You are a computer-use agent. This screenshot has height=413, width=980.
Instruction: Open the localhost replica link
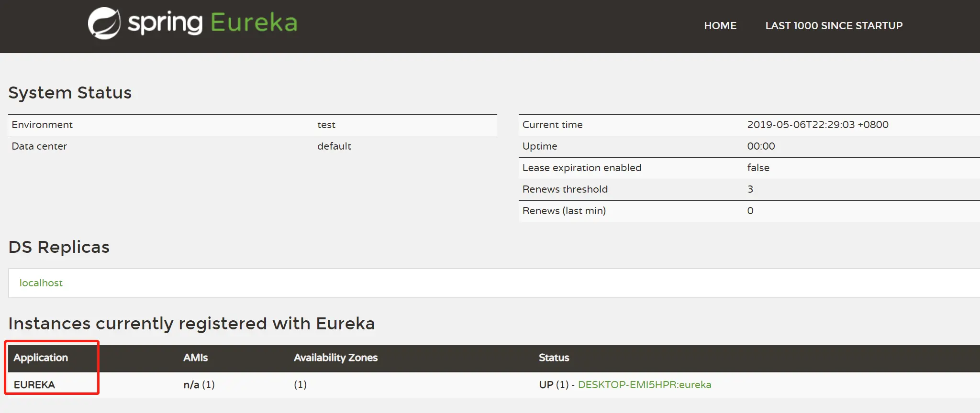click(41, 283)
